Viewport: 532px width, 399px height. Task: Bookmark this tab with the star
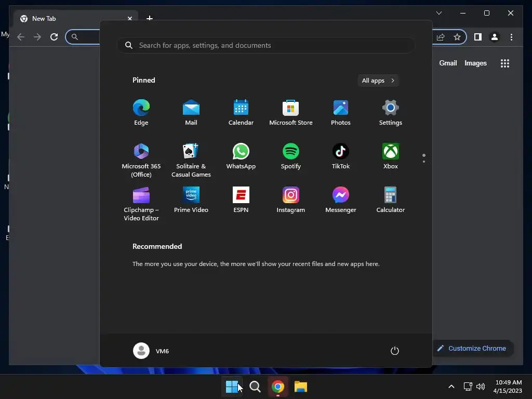click(x=457, y=37)
